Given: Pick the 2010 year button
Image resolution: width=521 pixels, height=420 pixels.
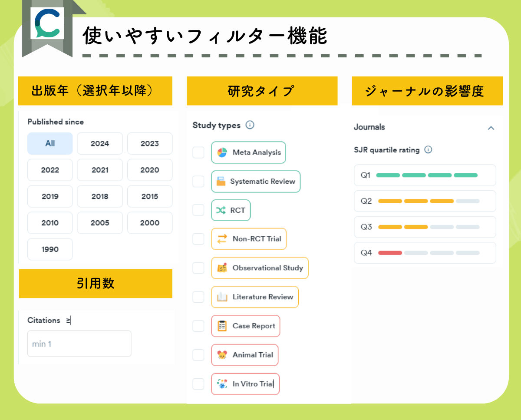Looking at the screenshot, I should (x=50, y=223).
